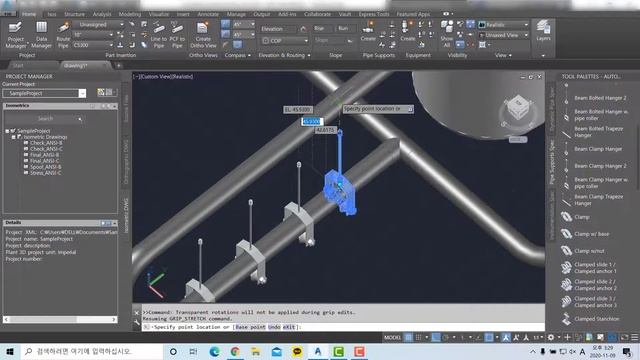Switch to the Analysis ribbon tab
Screen dimensions: 640x360
tap(102, 14)
